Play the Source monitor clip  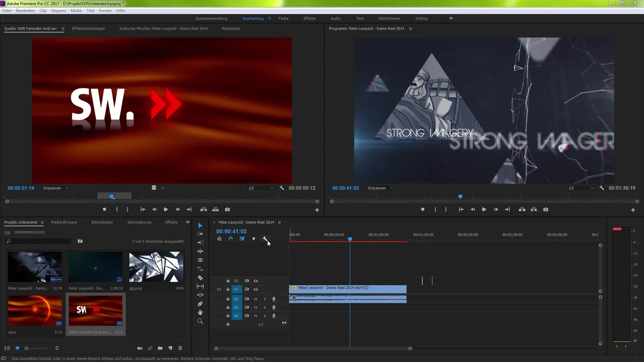click(166, 209)
